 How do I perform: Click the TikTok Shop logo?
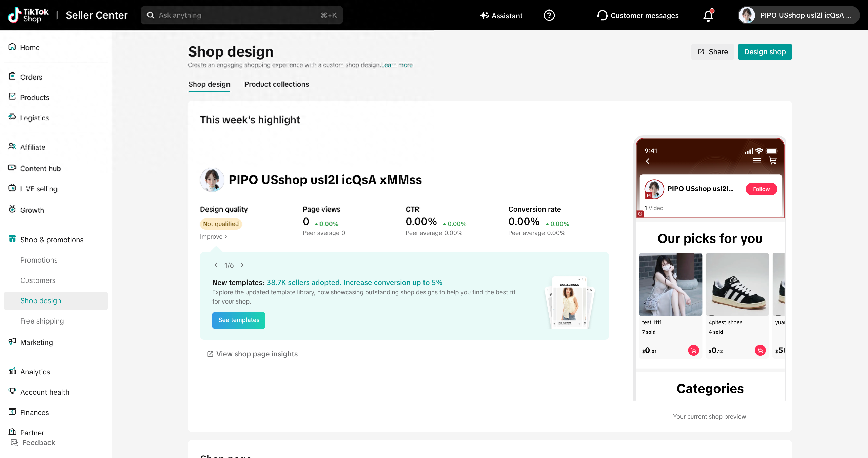[28, 15]
